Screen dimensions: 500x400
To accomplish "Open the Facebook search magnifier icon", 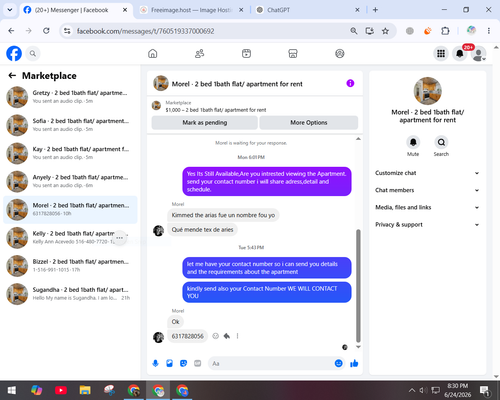I will click(x=33, y=53).
